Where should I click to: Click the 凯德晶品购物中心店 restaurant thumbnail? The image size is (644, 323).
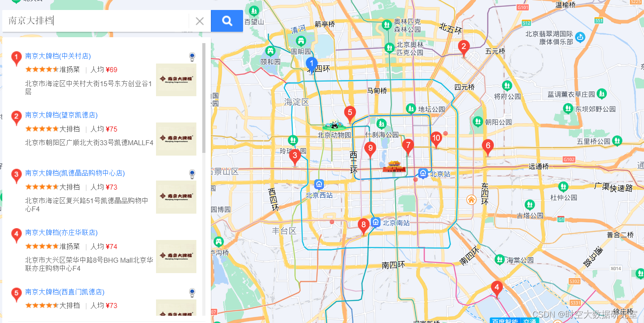click(x=176, y=197)
